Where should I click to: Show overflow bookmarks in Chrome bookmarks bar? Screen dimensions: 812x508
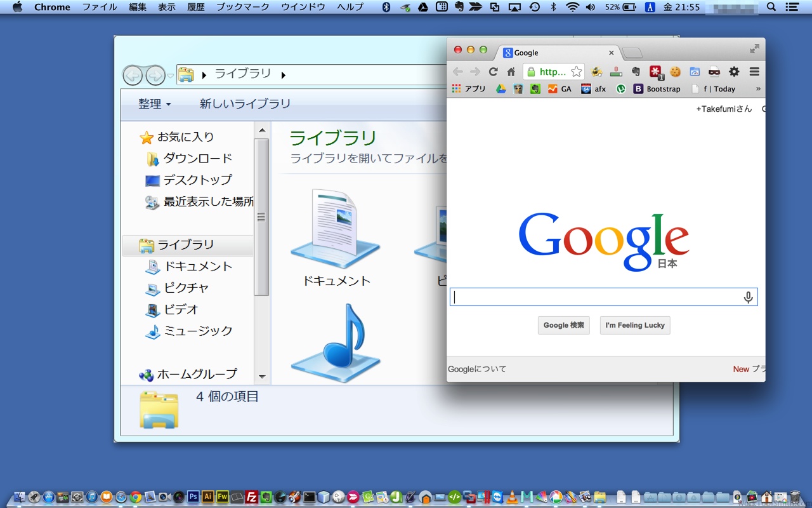click(x=757, y=89)
